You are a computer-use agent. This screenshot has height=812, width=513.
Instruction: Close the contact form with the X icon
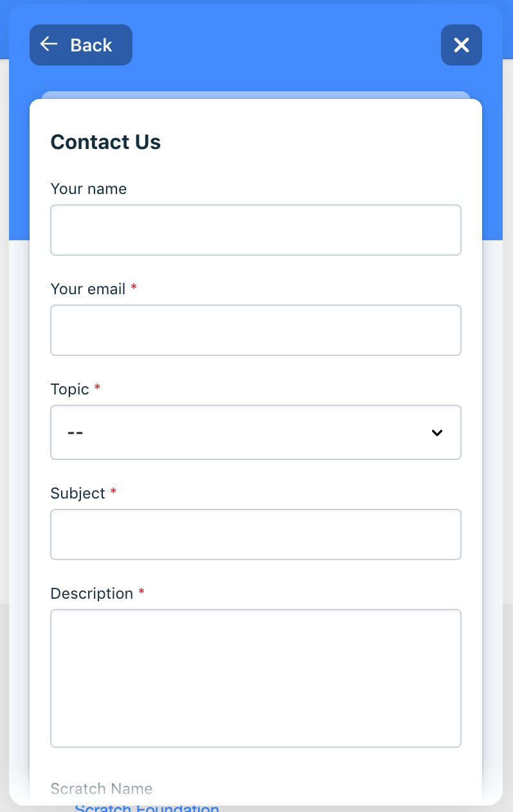pyautogui.click(x=462, y=45)
